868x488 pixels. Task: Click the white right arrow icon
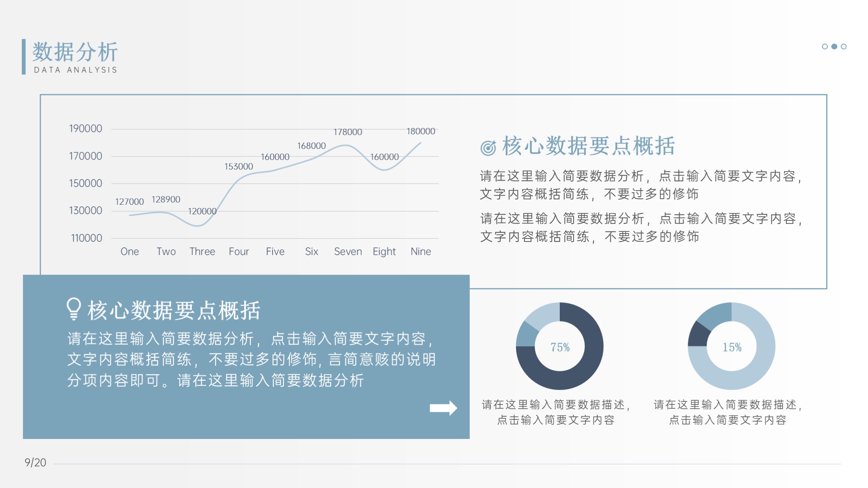pos(443,408)
